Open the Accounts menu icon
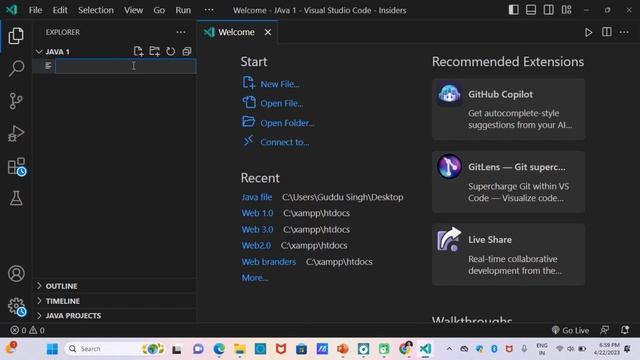The image size is (640, 360). pos(16,273)
